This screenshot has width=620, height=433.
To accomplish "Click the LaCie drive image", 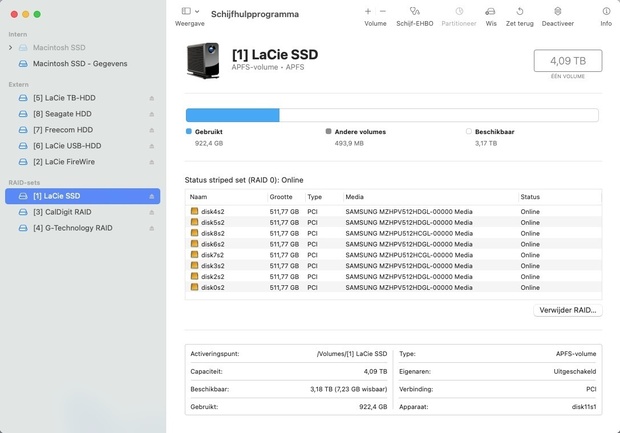I will tap(203, 61).
